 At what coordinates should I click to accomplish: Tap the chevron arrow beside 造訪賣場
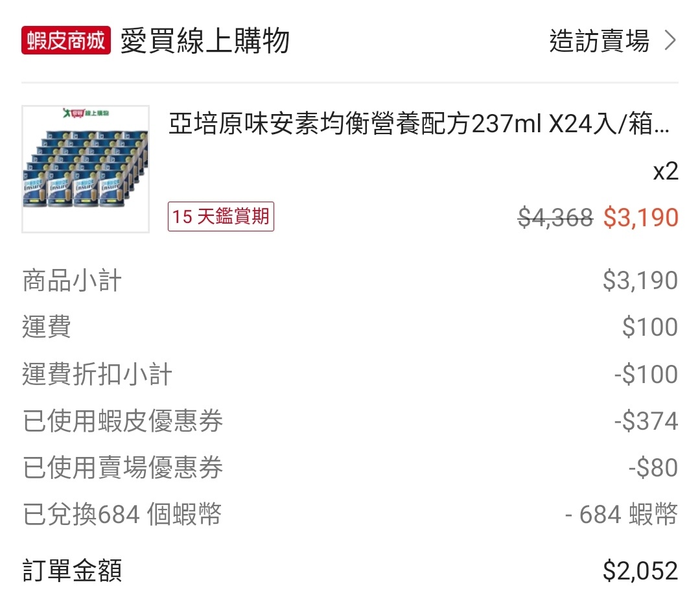tap(671, 41)
